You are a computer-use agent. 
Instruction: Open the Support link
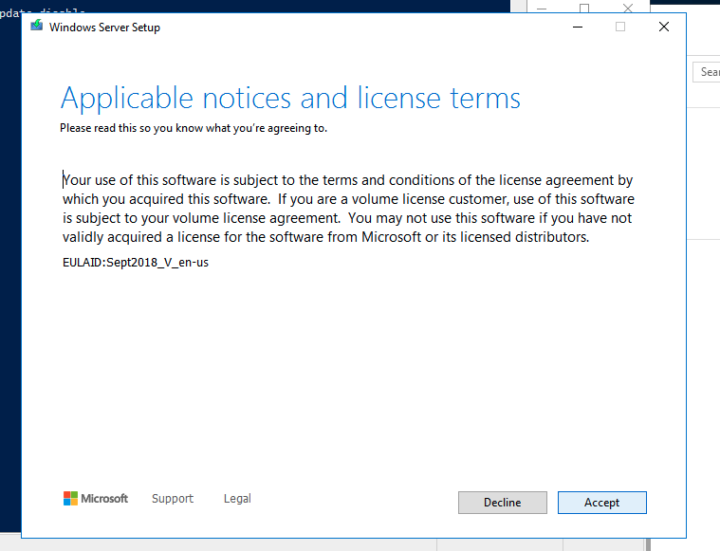172,498
